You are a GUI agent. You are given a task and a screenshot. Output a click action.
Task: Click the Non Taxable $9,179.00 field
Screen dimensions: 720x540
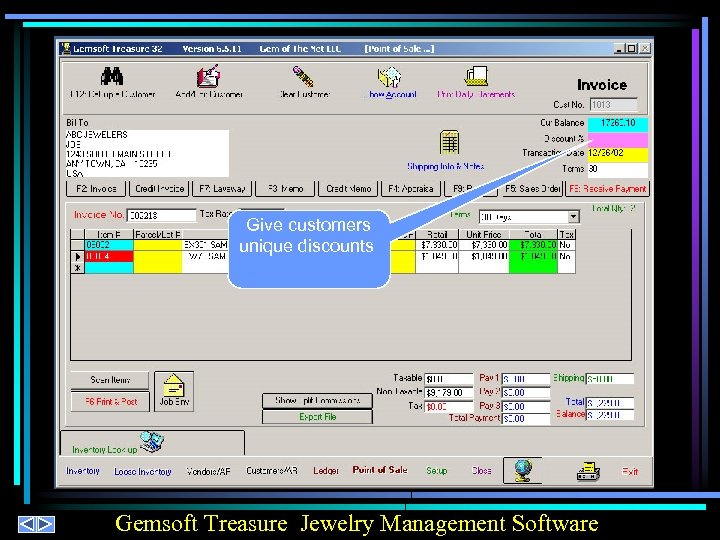[x=449, y=393]
